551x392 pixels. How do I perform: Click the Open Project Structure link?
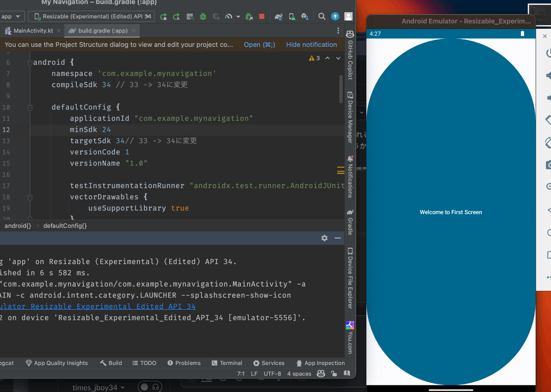pos(259,45)
